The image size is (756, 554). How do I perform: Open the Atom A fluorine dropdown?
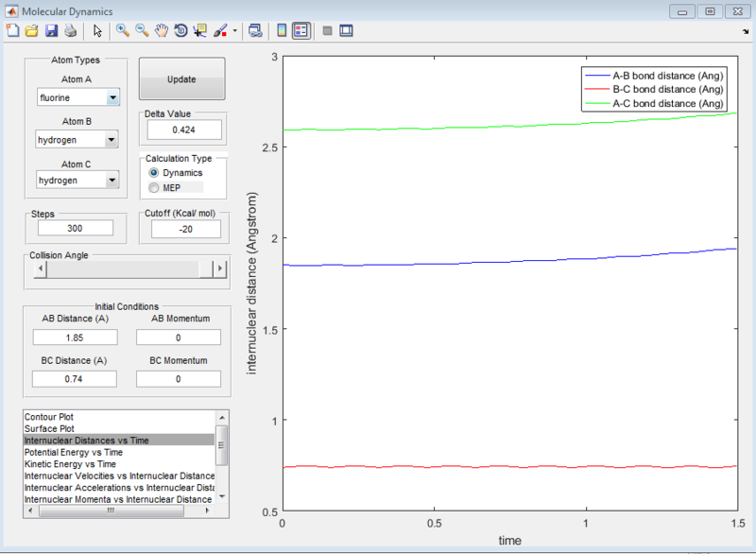click(x=112, y=97)
